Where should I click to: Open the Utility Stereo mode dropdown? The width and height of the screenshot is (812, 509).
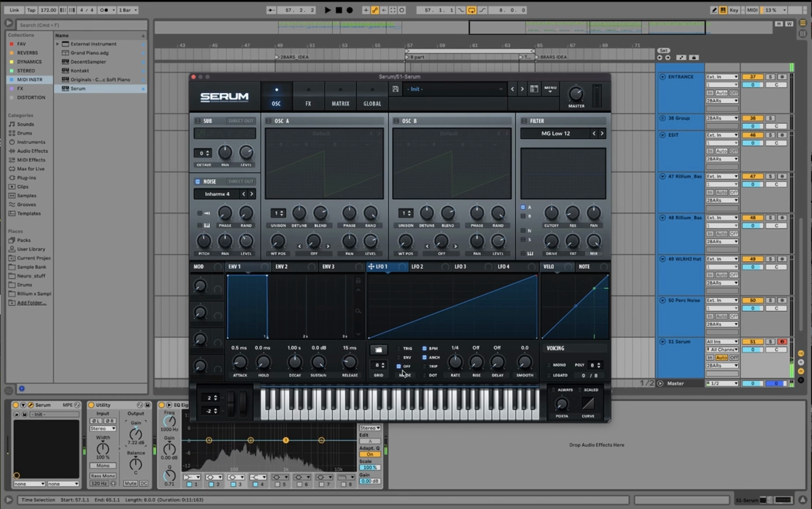coord(103,429)
